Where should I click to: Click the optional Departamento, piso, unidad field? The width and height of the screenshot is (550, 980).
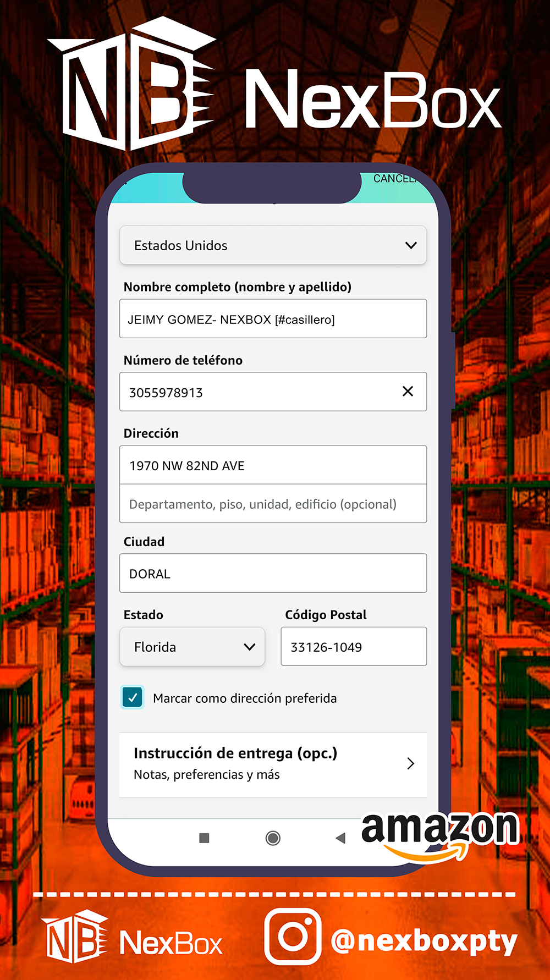point(273,504)
